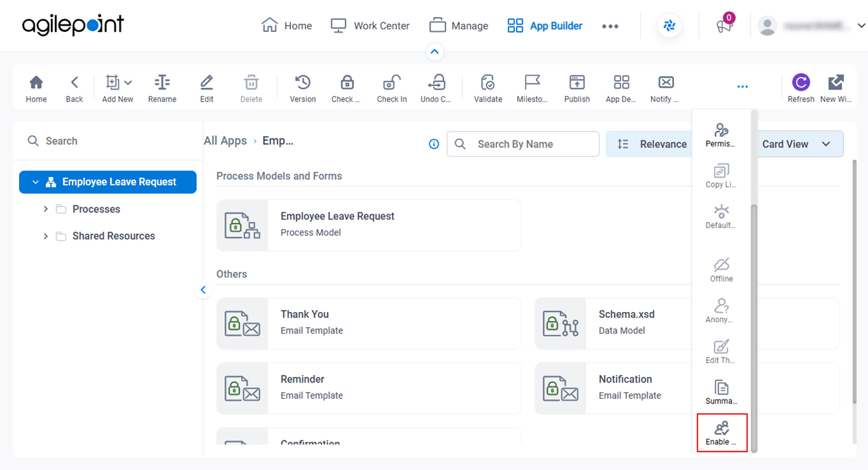Click the overflow menu scrollbar

point(754,328)
